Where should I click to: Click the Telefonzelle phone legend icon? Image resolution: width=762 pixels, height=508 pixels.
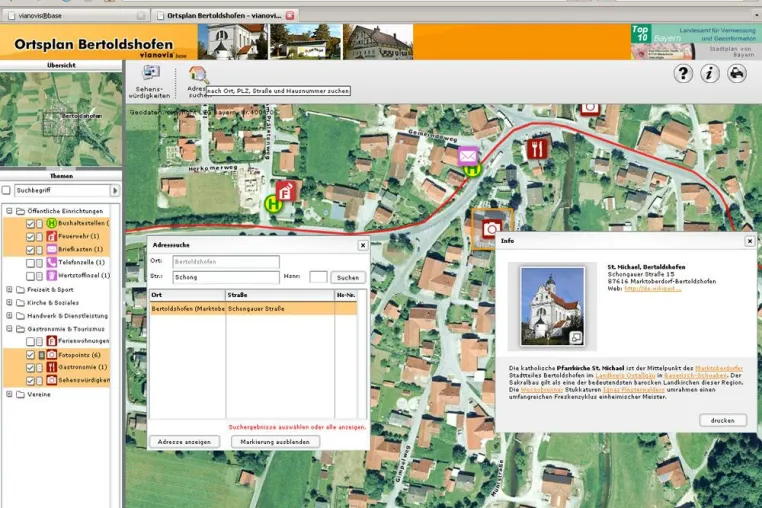coord(52,263)
